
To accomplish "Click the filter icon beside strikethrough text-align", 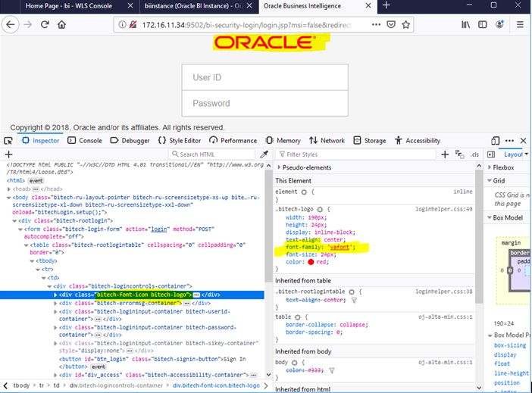I will click(354, 301).
